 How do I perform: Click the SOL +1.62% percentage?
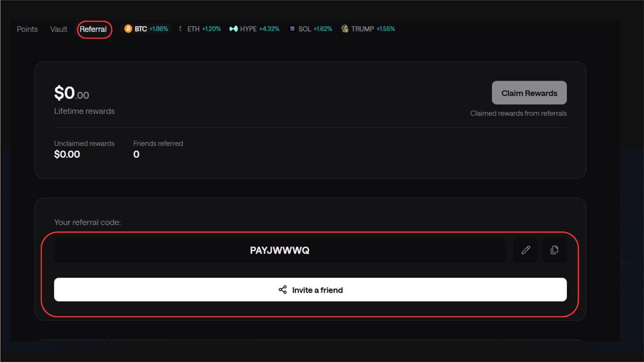(323, 29)
